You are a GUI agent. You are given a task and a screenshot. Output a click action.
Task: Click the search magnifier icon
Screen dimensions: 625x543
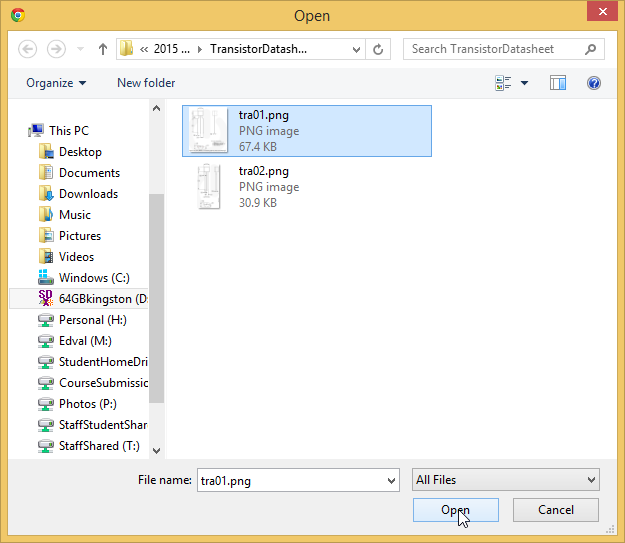(x=591, y=49)
